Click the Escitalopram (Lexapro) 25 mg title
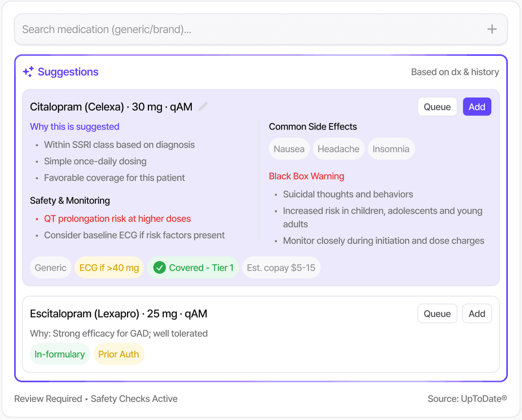522x420 pixels. coord(119,313)
